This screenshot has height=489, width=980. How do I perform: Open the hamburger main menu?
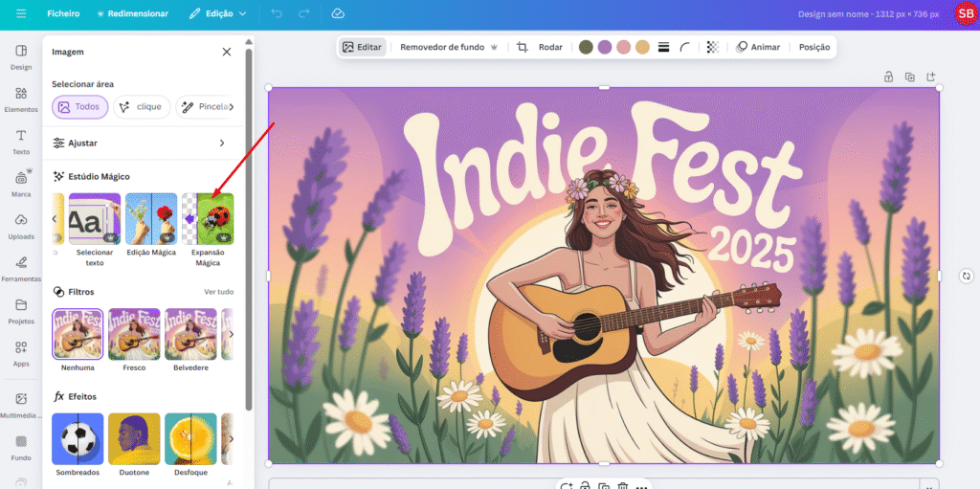click(x=21, y=13)
